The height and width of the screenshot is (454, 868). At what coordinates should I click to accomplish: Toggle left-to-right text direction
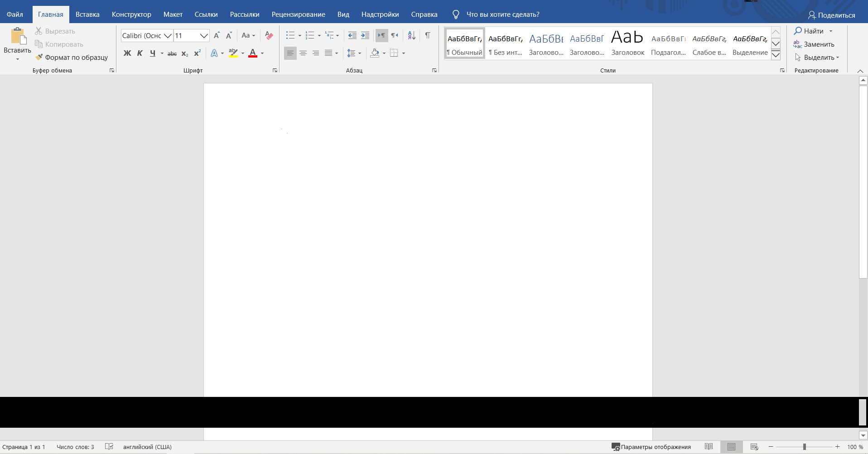click(x=382, y=35)
